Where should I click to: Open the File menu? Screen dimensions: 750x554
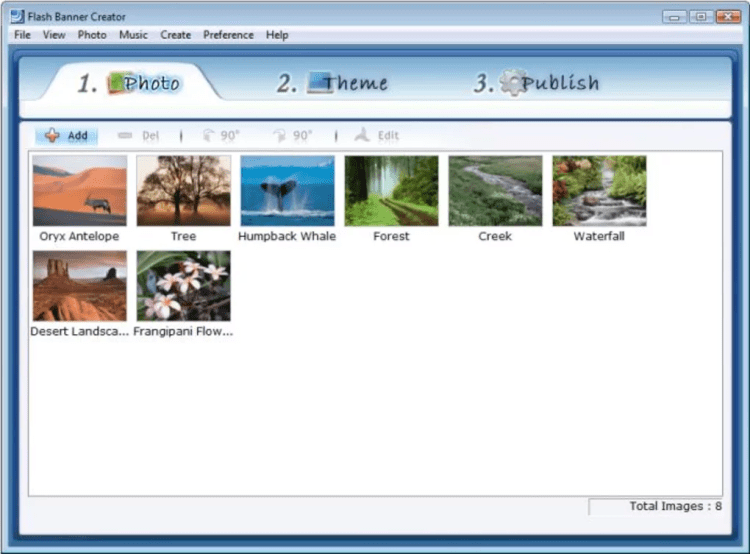point(22,35)
